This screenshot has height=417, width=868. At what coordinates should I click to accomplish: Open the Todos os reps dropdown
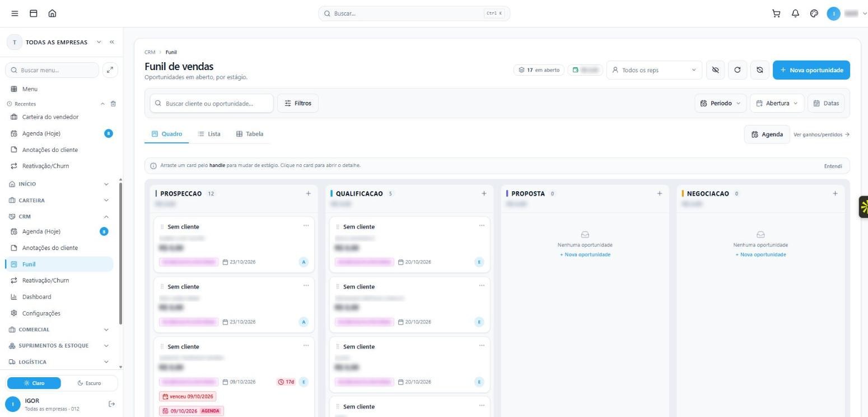click(654, 70)
